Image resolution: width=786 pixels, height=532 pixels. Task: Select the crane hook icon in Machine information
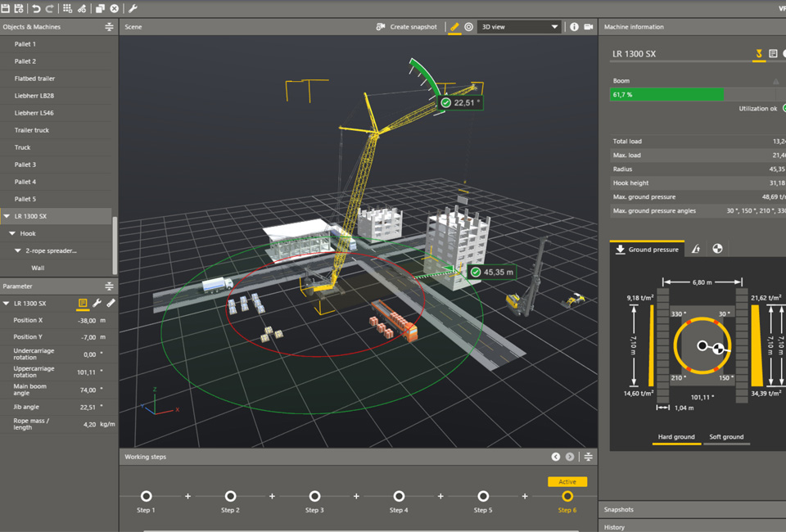point(759,54)
